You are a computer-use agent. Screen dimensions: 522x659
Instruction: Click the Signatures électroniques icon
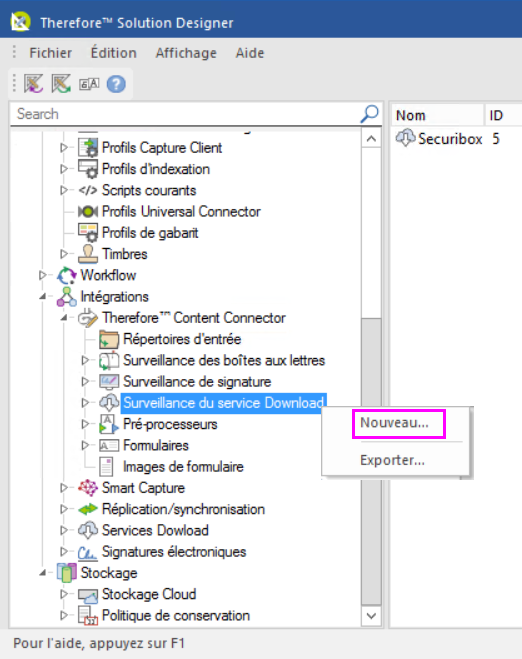pos(88,552)
